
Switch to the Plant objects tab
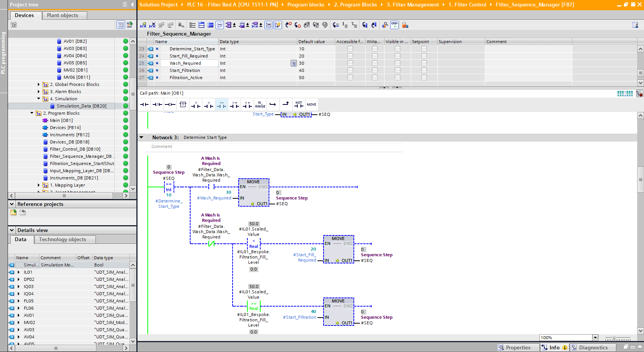tap(63, 15)
